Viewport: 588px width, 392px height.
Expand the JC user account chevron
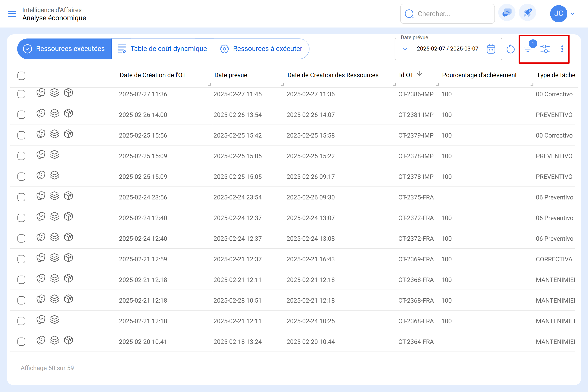click(573, 14)
